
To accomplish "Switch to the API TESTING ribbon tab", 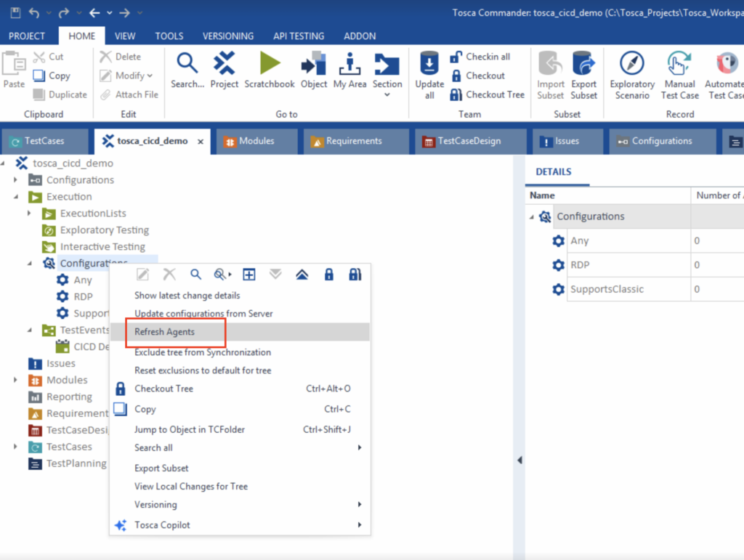I will coord(299,36).
